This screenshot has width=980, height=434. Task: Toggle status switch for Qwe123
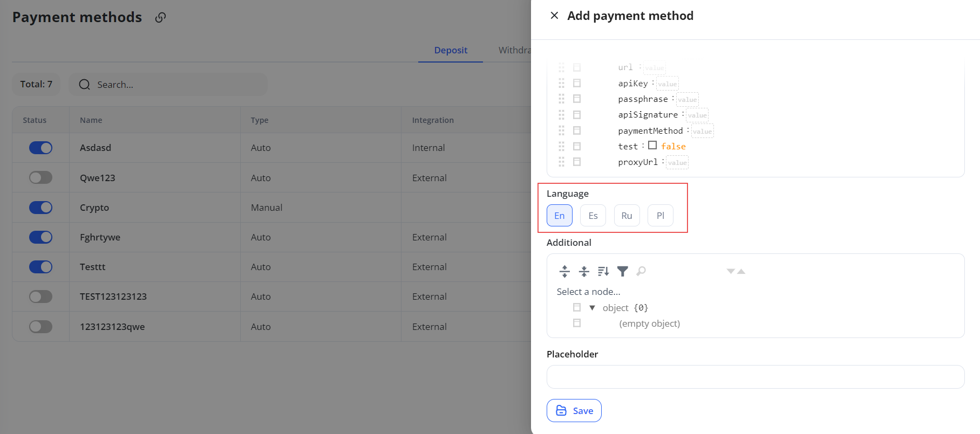point(40,177)
